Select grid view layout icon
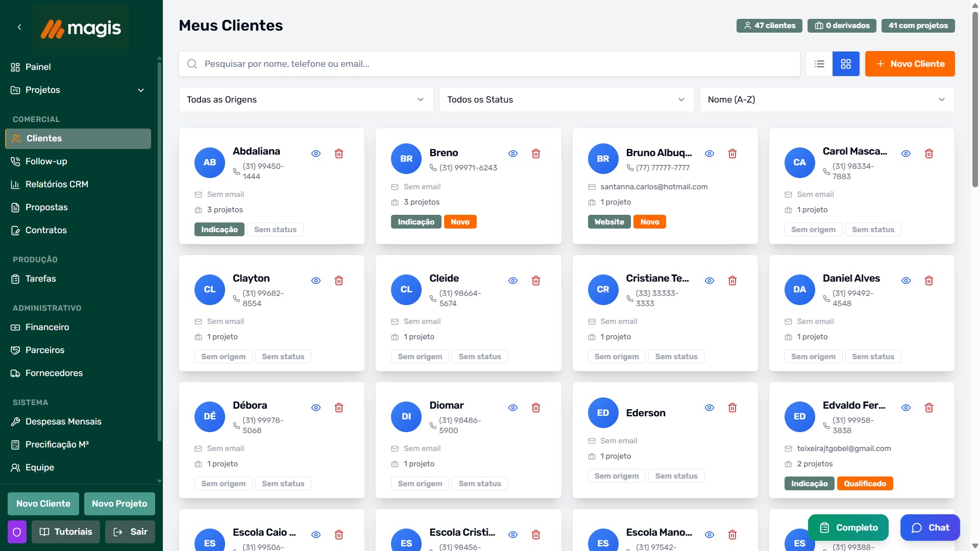 point(846,64)
